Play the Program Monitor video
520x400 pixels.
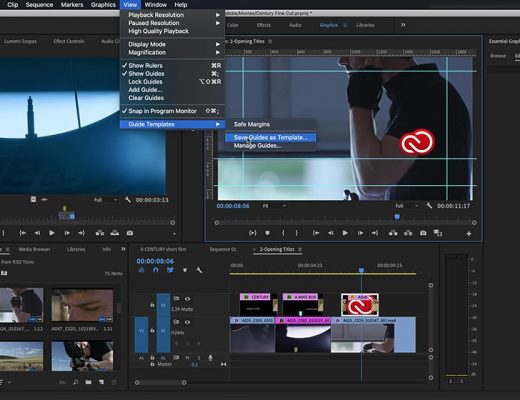point(345,233)
